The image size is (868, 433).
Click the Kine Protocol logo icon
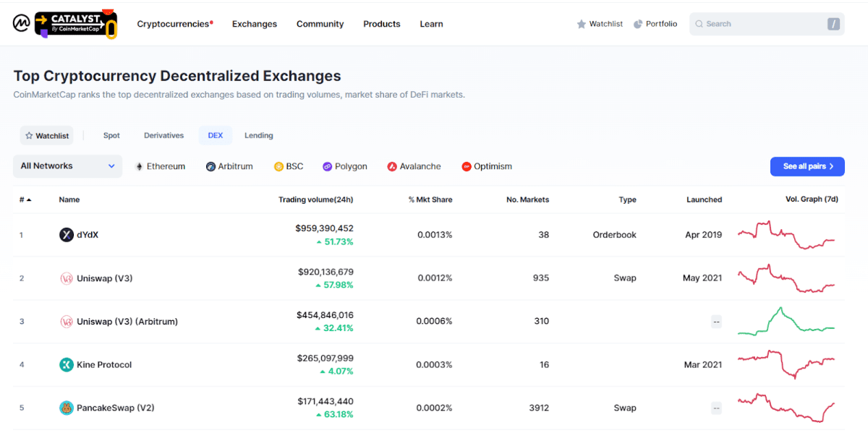tap(67, 364)
